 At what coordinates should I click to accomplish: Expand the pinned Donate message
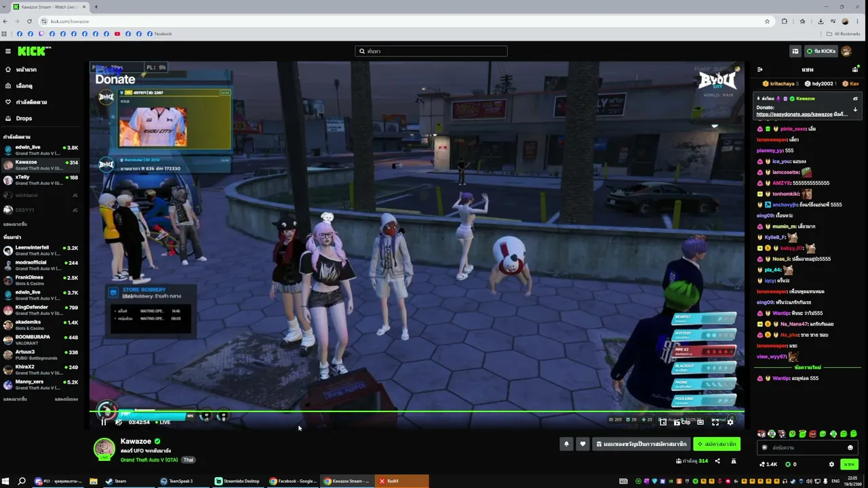coord(855,109)
